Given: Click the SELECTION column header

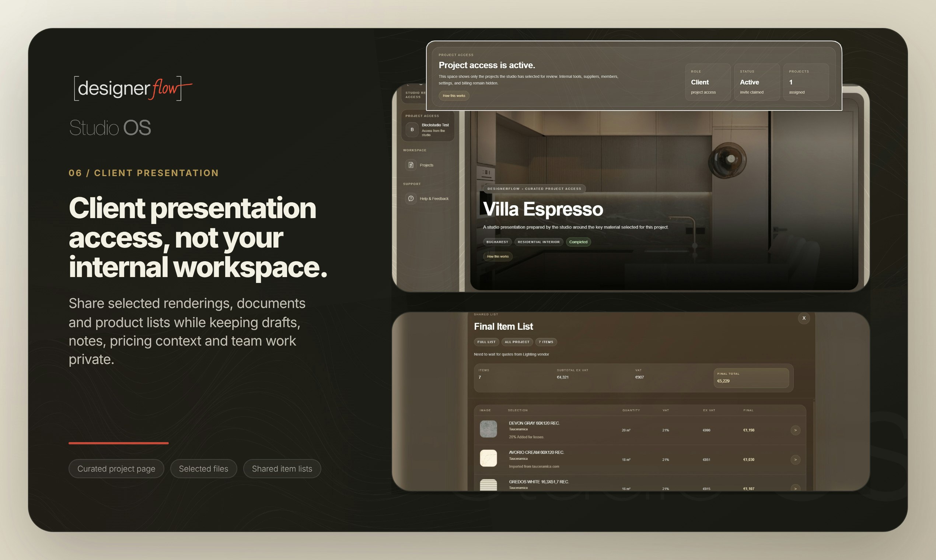Looking at the screenshot, I should (x=518, y=410).
